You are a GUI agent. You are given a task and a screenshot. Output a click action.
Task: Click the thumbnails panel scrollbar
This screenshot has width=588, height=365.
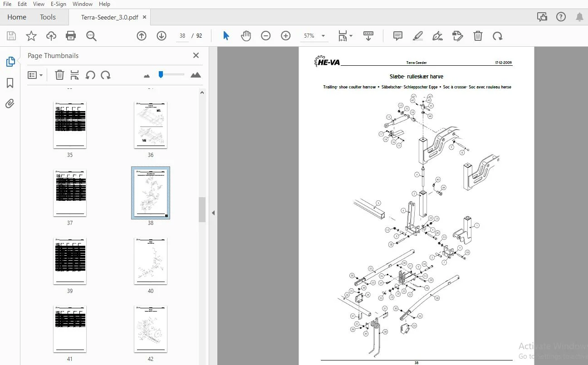coord(202,209)
